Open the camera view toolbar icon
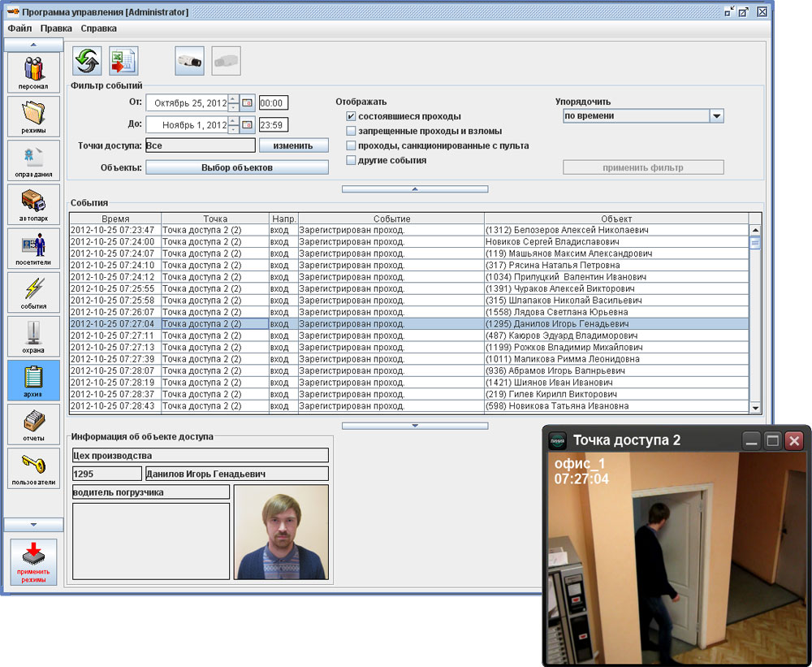 [189, 61]
